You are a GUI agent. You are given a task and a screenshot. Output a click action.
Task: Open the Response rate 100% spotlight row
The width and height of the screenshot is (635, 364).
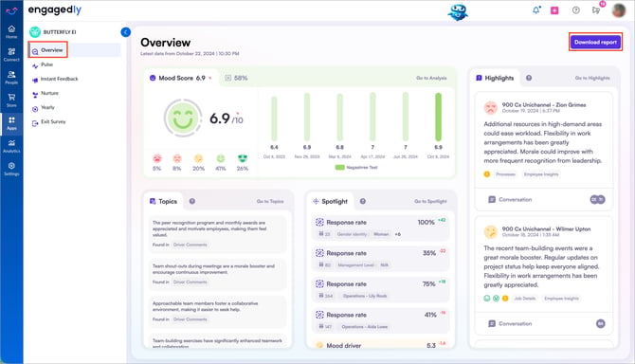(x=381, y=227)
